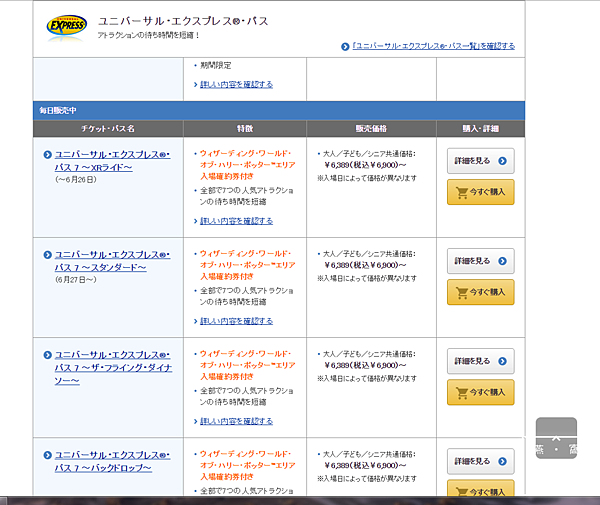Open detailed contents link for フライング・ダイナソー pass

coord(236,421)
